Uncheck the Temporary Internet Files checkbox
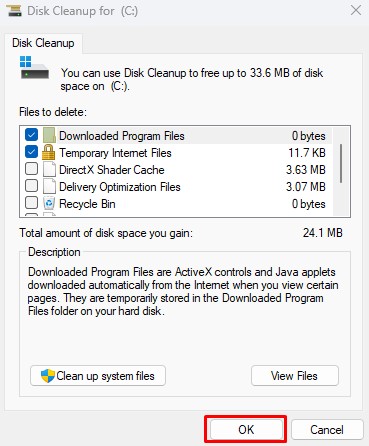 pos(31,152)
